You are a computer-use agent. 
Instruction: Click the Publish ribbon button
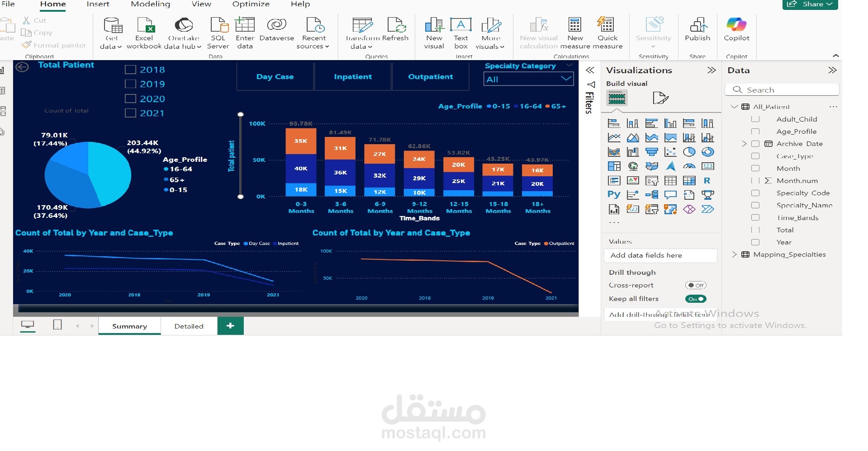[x=697, y=29]
